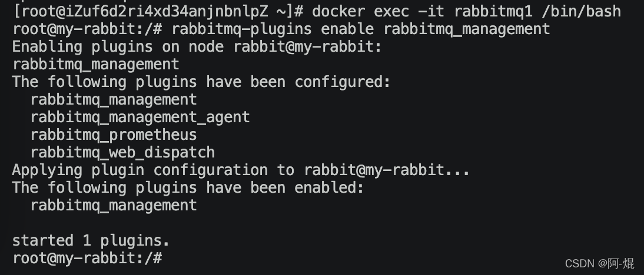Click the final root@my-rabbit prompt
Viewport: 644px width, 275px height.
click(88, 258)
